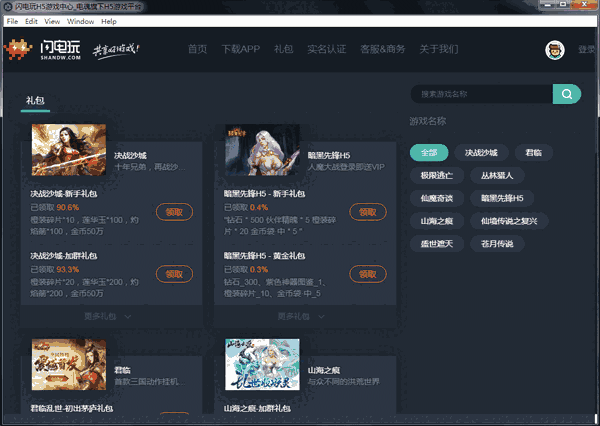Claim 决战沙城-新手礼包 with 领取
Viewport: 600px width, 426px height.
[174, 212]
